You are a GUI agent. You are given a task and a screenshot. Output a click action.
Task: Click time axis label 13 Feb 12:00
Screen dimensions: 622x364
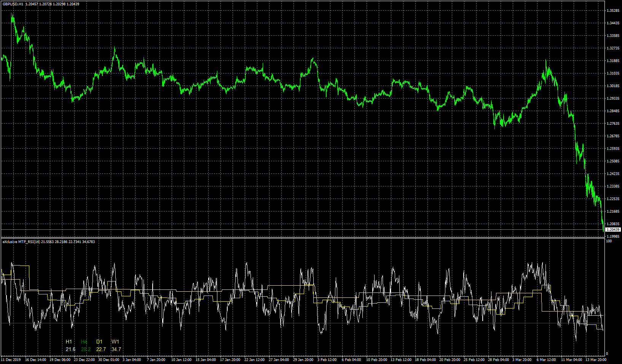pos(401,359)
